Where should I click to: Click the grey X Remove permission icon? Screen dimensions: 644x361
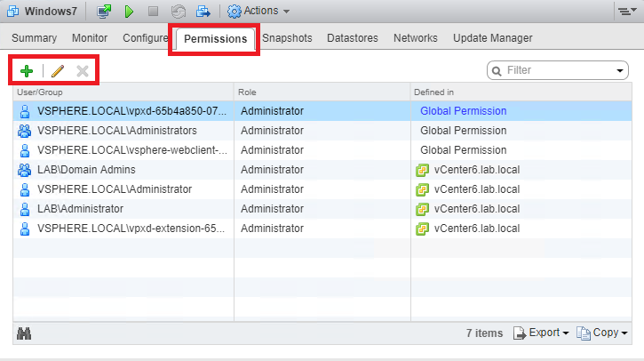click(x=83, y=71)
